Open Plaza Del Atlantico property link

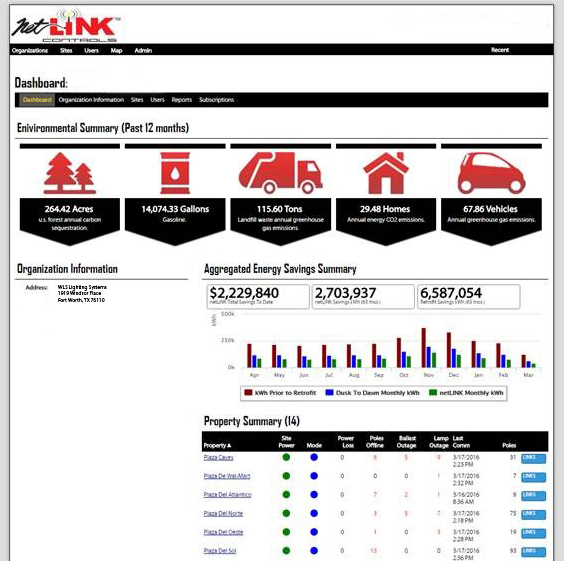(x=227, y=495)
